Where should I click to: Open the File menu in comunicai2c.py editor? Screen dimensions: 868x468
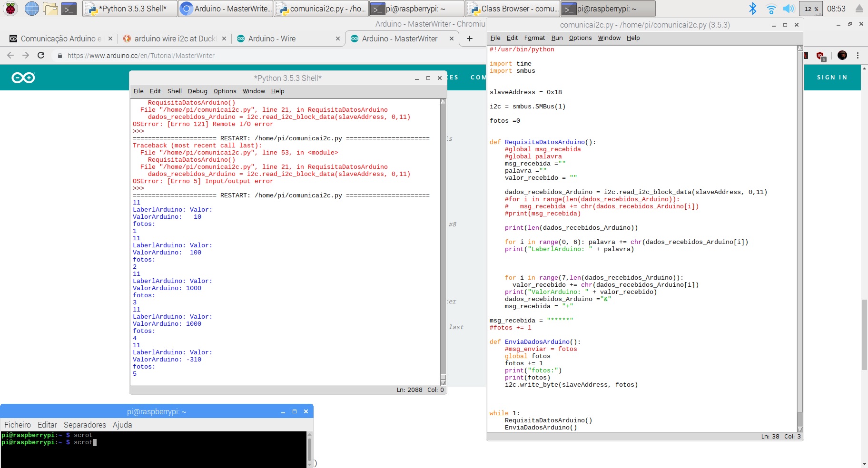coord(495,38)
